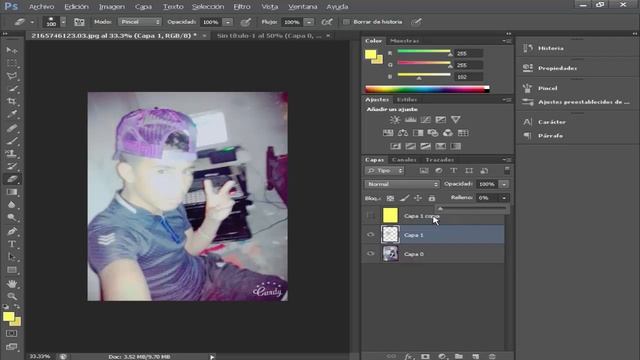
Task: Select the Rectangle shape tool
Action: tap(12, 270)
